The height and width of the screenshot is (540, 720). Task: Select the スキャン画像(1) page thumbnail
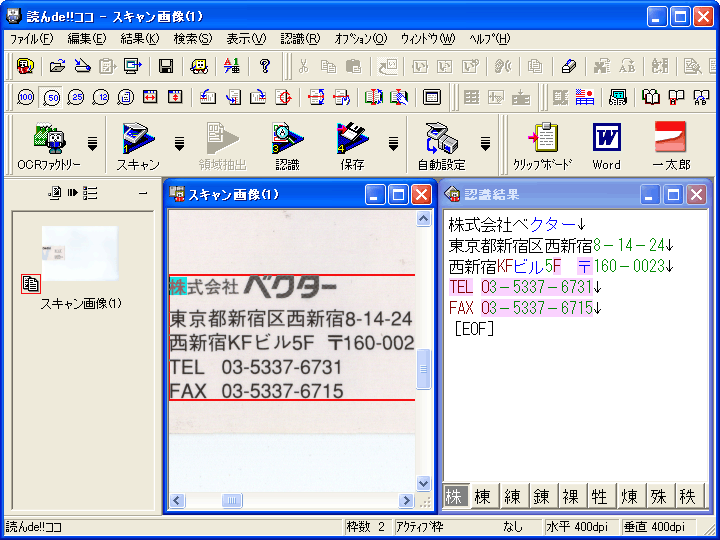[80, 253]
